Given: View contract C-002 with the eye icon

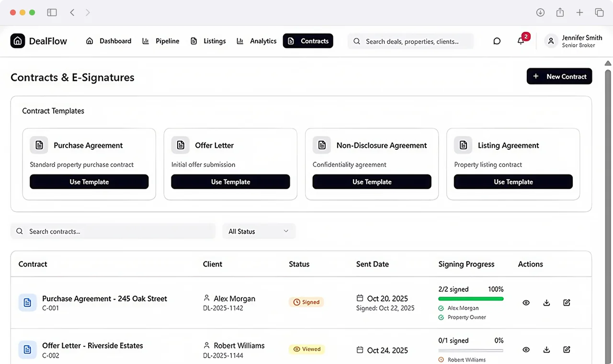Looking at the screenshot, I should (x=526, y=350).
